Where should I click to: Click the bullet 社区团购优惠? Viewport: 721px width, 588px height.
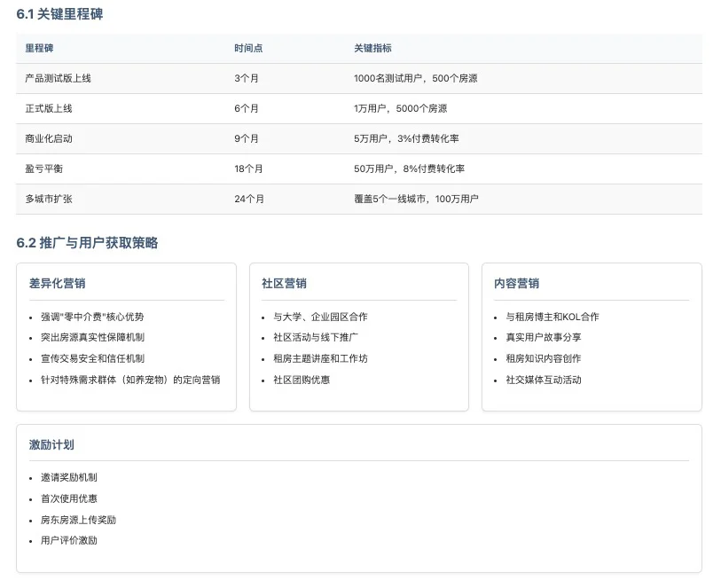pyautogui.click(x=302, y=380)
